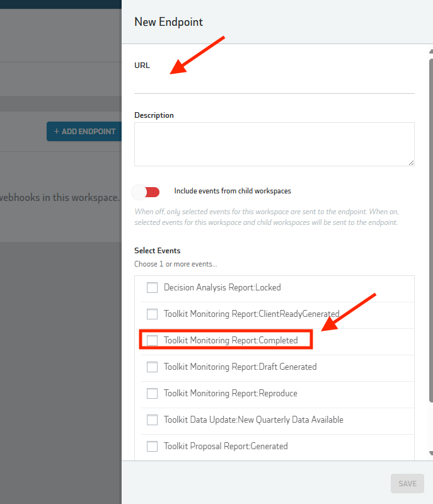433x504 pixels.
Task: Toggle Include events from child workspaces
Action: point(146,192)
